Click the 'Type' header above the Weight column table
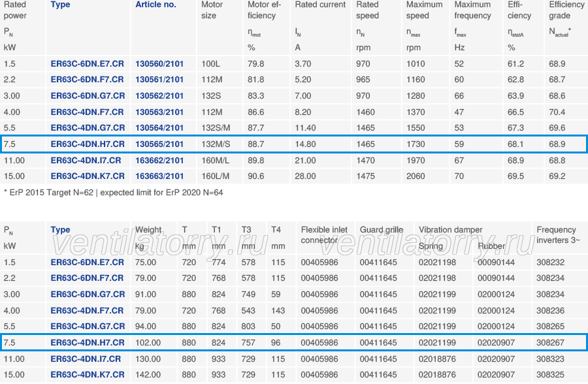The height and width of the screenshot is (384, 588). [x=60, y=229]
